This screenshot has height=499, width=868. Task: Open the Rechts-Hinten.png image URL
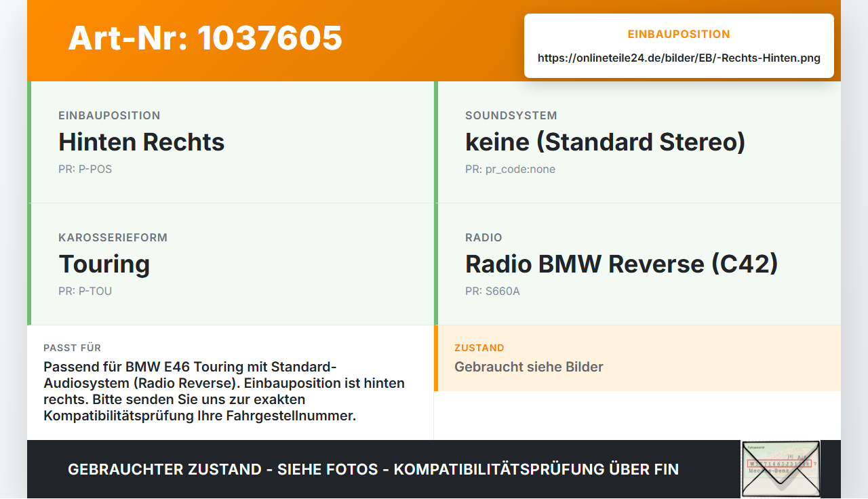pos(679,58)
